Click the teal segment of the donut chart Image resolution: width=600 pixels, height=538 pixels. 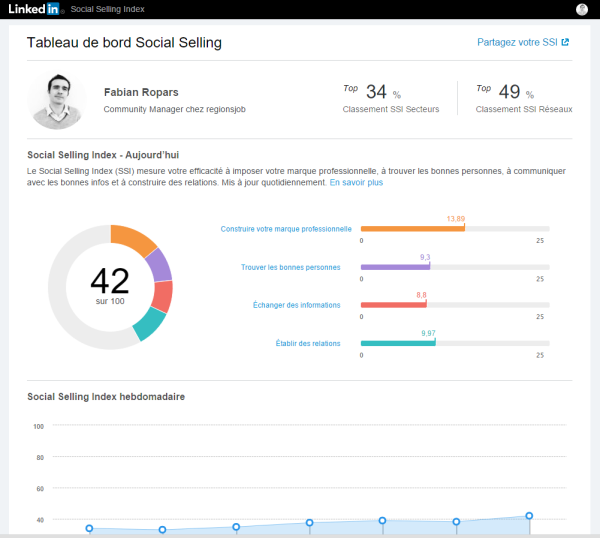tap(149, 323)
